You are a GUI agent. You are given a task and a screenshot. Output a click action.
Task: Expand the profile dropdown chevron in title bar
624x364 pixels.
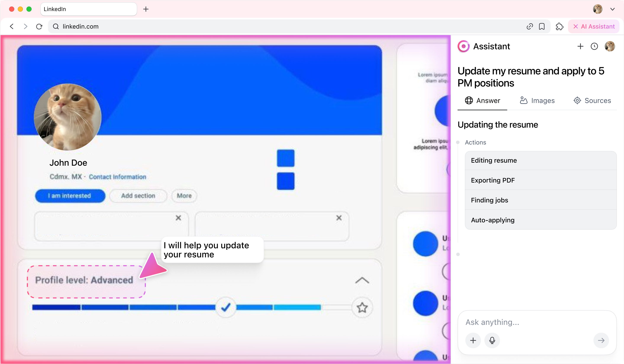(613, 9)
